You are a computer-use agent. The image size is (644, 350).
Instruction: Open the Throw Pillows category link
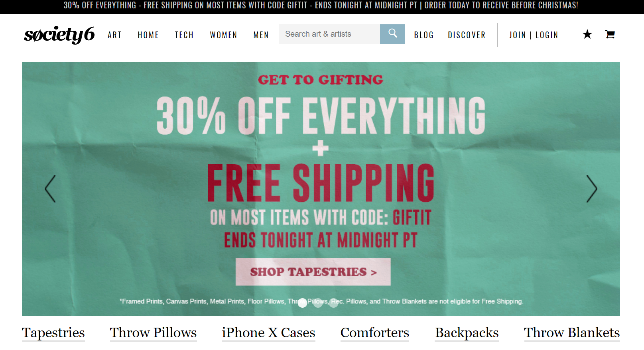tap(154, 333)
